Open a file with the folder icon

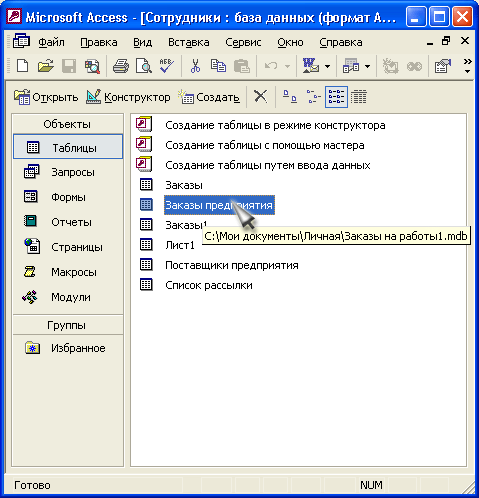pos(46,66)
